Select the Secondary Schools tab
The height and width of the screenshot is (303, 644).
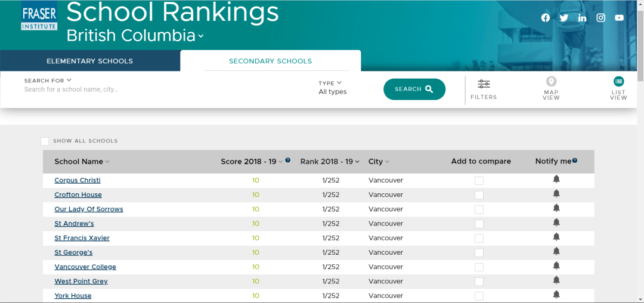click(270, 61)
